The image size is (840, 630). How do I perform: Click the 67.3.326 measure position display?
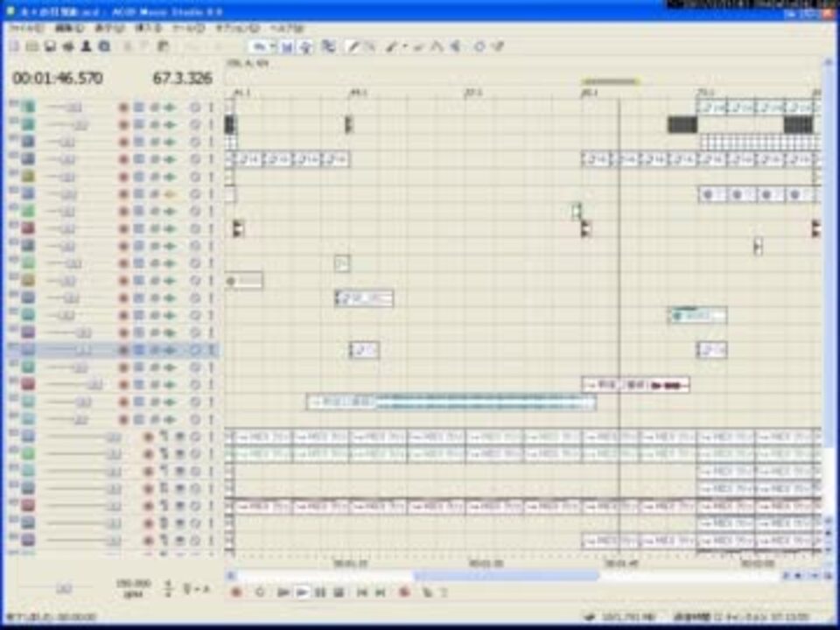(183, 79)
